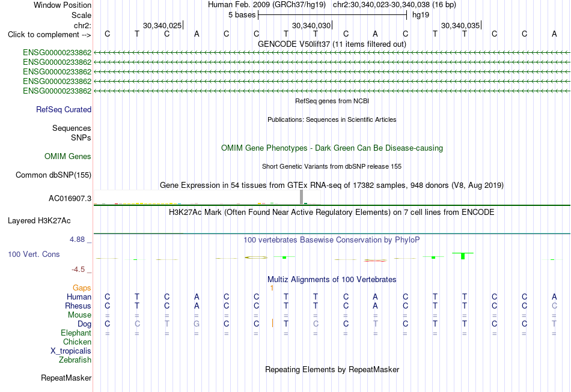Click '100 vertebrates Basewise Conservation by PhyloP' title
Viewport: 571px width, 392px height.
point(332,240)
